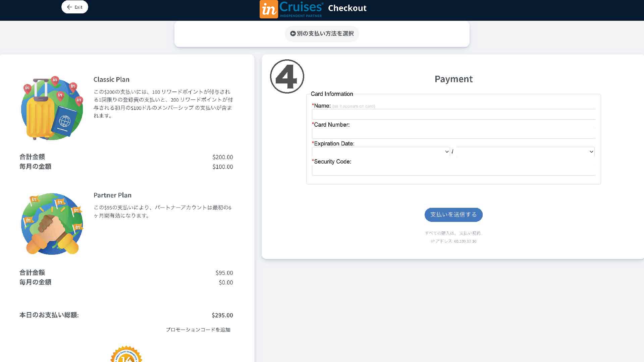Open the payment agreement link 支払い規約
This screenshot has height=362, width=644.
pyautogui.click(x=470, y=233)
